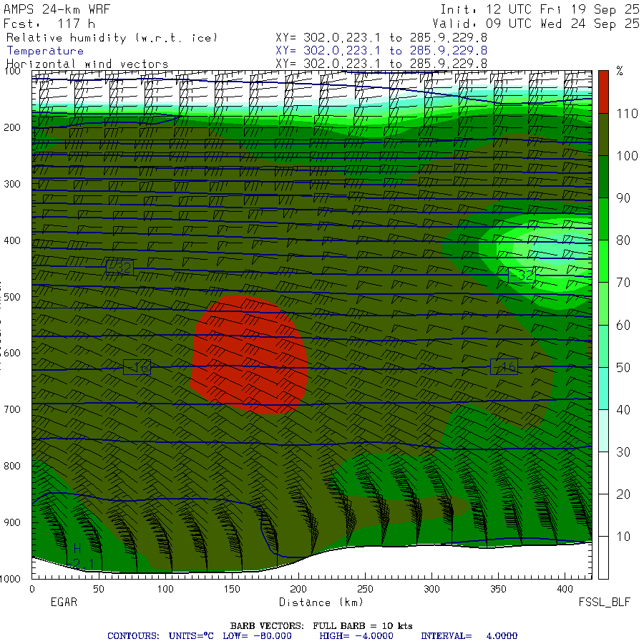Click the '10' color bar tick label
The height and width of the screenshot is (644, 644).
coord(623,537)
